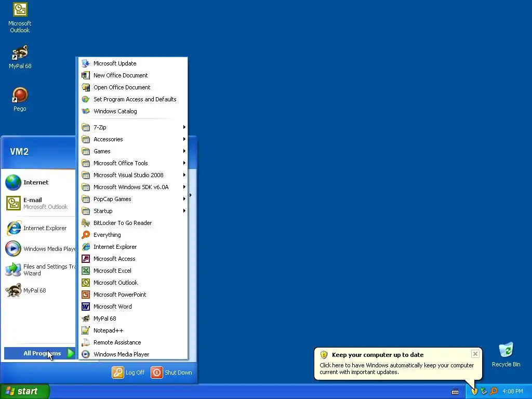
Task: Click the VM2 user name header
Action: (x=19, y=152)
